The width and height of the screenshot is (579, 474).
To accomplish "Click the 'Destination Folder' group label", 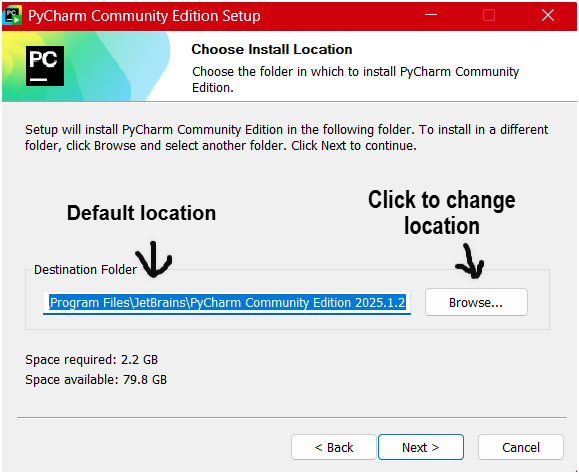I will tap(85, 269).
